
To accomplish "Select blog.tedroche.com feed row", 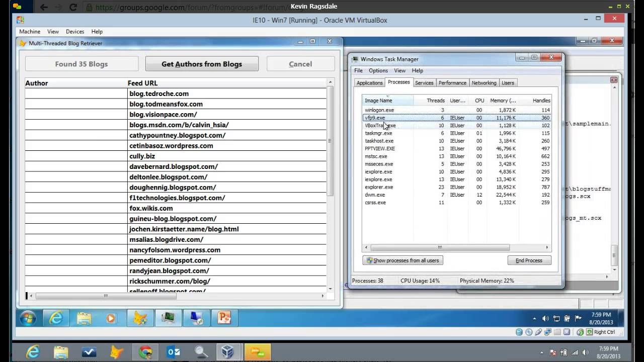I will pyautogui.click(x=176, y=94).
